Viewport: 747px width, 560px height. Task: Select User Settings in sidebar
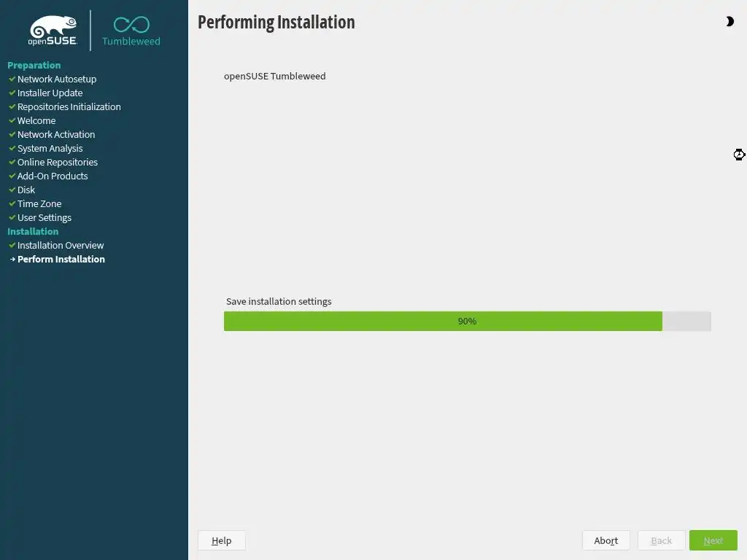pos(44,217)
